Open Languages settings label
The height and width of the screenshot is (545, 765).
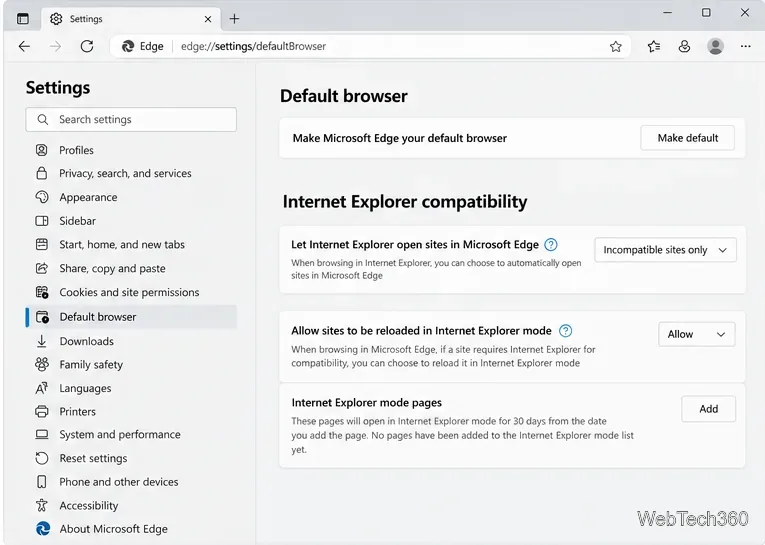click(x=85, y=388)
